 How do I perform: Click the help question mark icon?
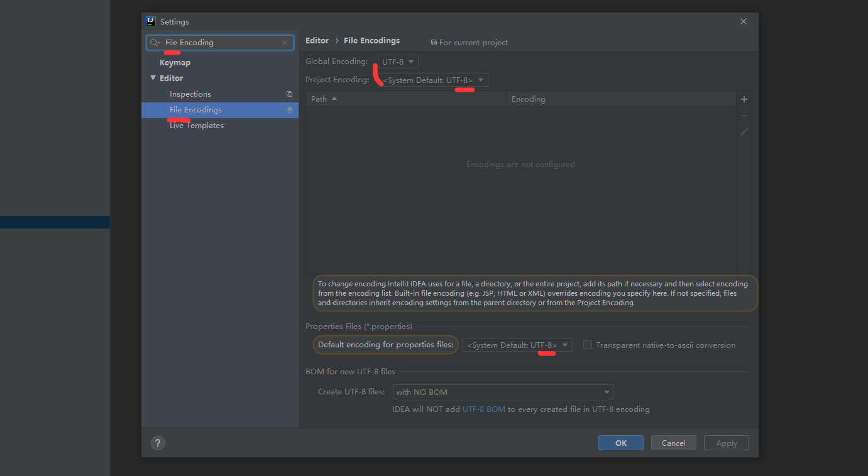(158, 443)
